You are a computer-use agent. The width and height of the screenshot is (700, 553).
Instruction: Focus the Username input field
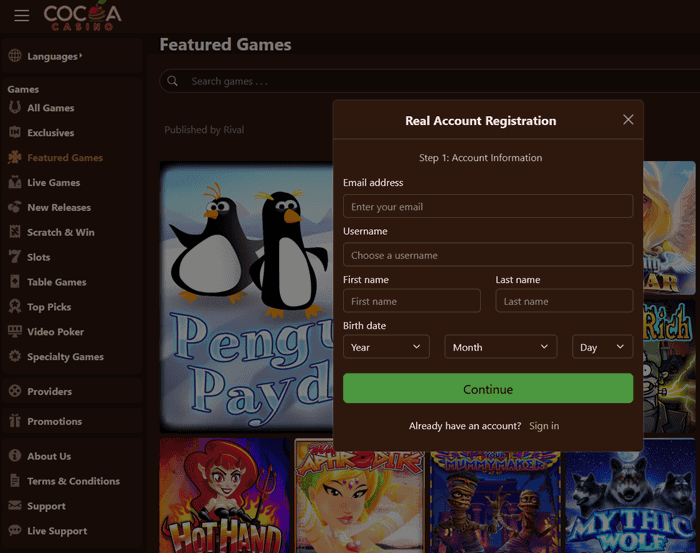pos(488,255)
